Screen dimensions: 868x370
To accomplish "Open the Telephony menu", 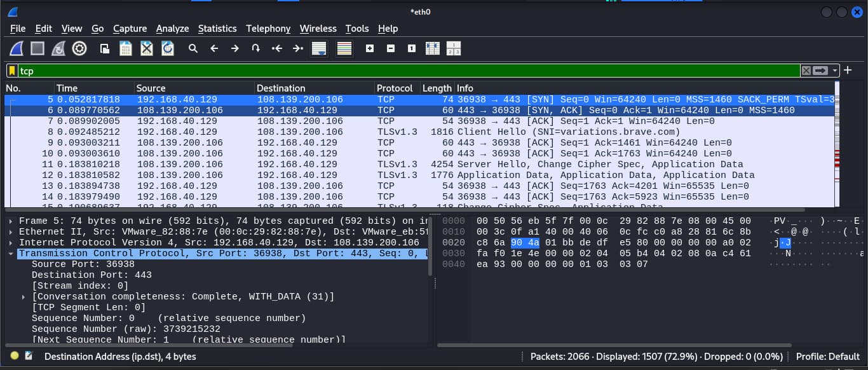I will tap(268, 29).
